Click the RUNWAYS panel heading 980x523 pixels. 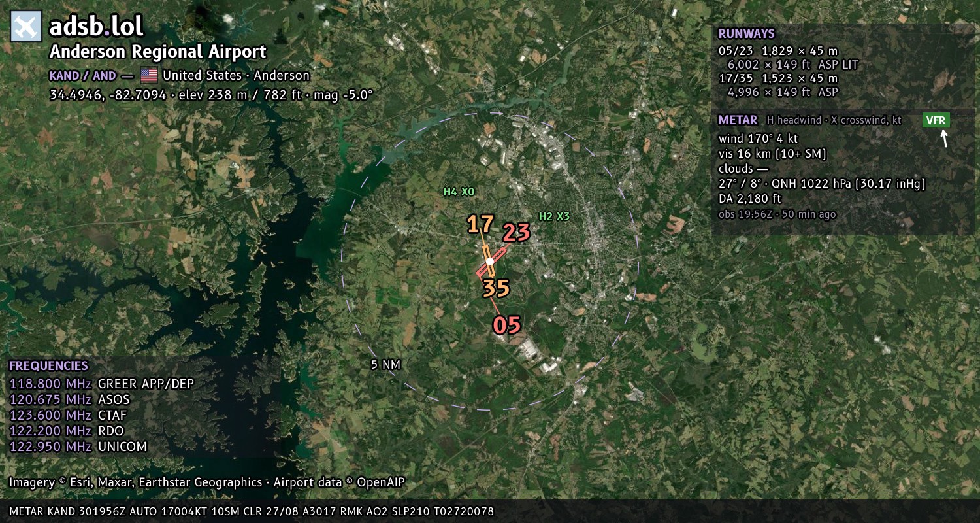point(746,33)
